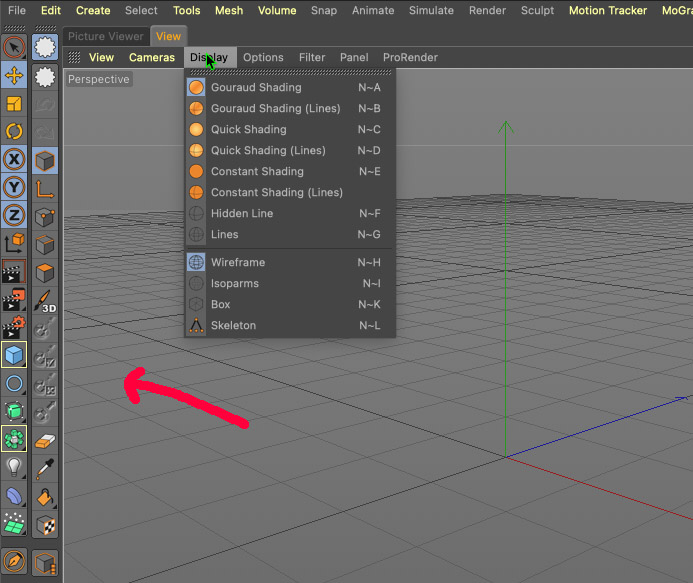Open the Render menu

[487, 10]
